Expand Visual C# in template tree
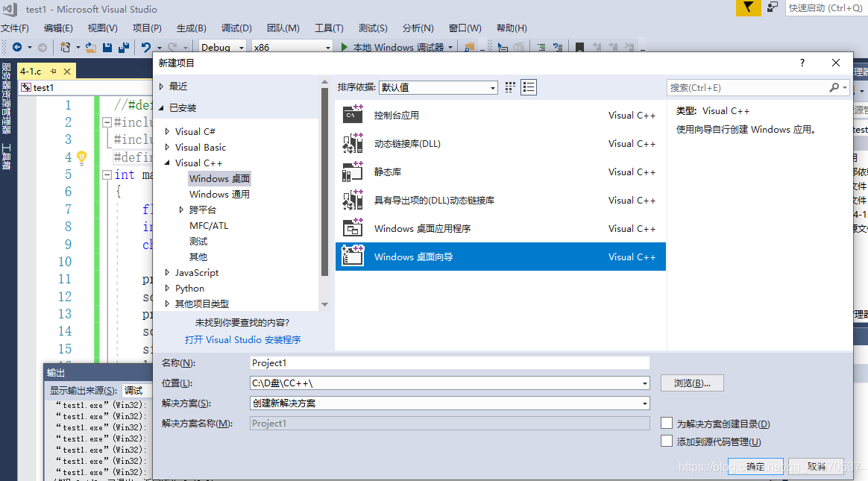Screen dimensions: 868x481 (x=167, y=131)
